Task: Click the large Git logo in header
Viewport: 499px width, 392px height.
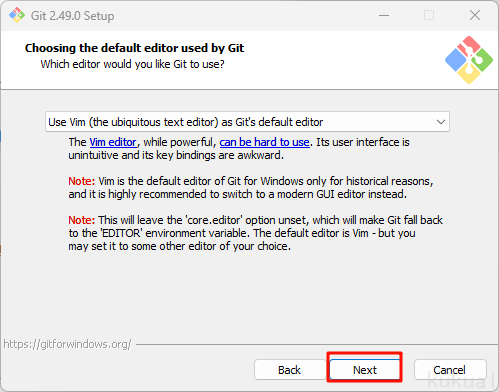Action: [x=469, y=60]
